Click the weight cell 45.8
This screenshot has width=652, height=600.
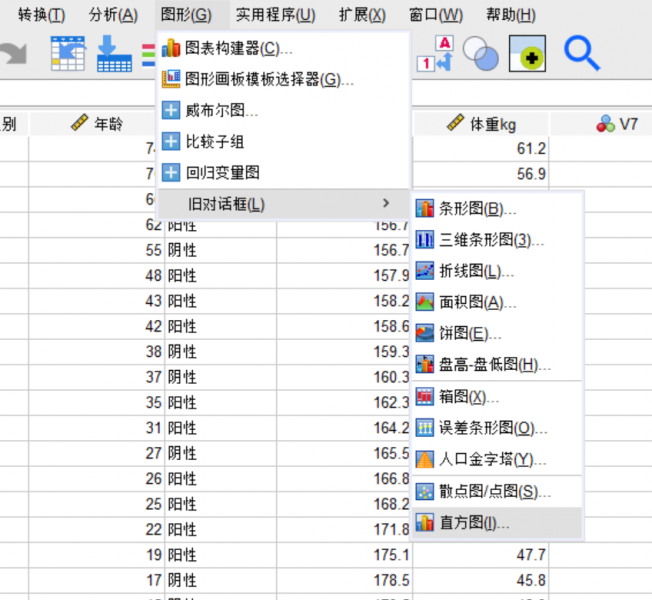(x=480, y=580)
